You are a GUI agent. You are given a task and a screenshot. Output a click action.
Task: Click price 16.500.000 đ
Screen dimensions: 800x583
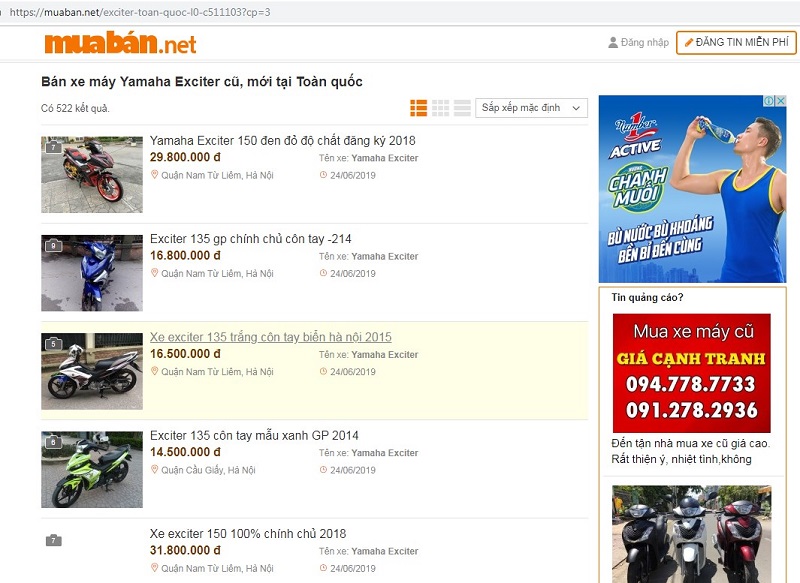pyautogui.click(x=185, y=354)
